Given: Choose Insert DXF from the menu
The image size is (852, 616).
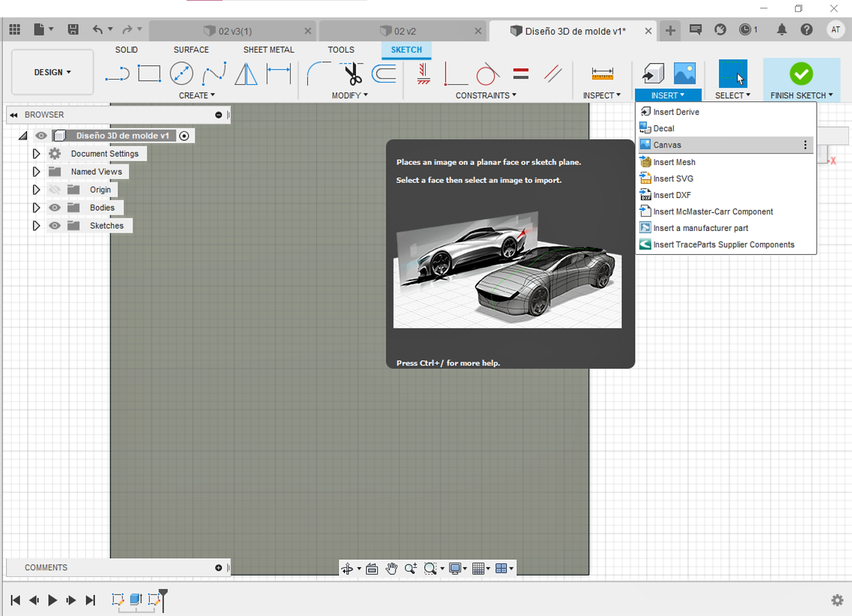Looking at the screenshot, I should pos(726,195).
